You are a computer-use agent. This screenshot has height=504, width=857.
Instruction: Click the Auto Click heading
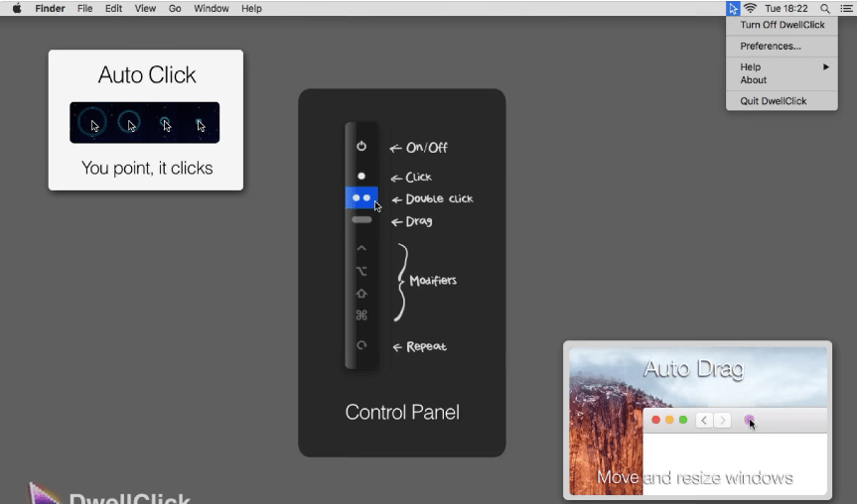pyautogui.click(x=147, y=74)
